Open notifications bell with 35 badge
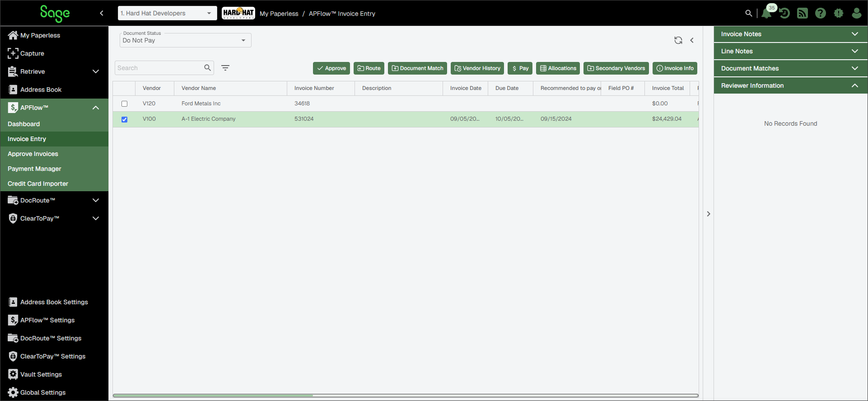 (x=766, y=13)
